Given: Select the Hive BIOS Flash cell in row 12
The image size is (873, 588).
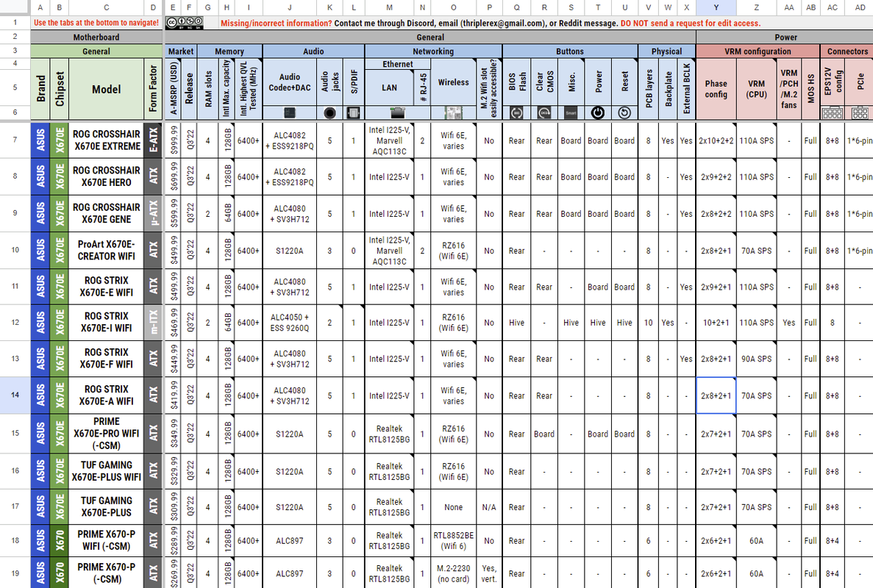Looking at the screenshot, I should click(x=517, y=323).
